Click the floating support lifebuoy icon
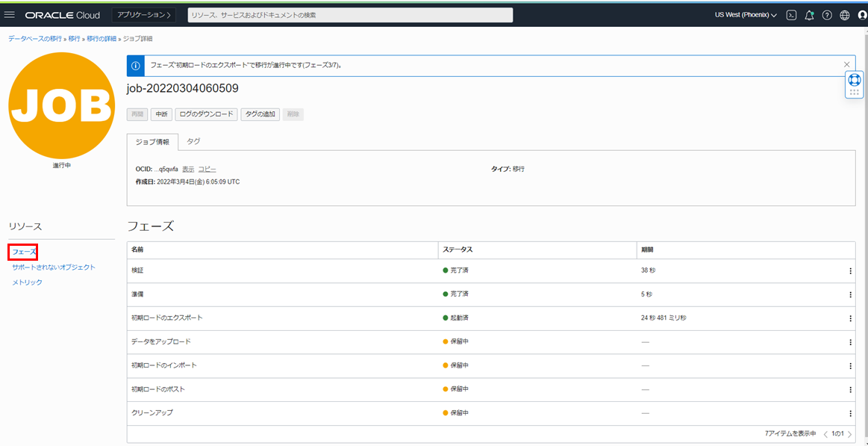 [855, 79]
